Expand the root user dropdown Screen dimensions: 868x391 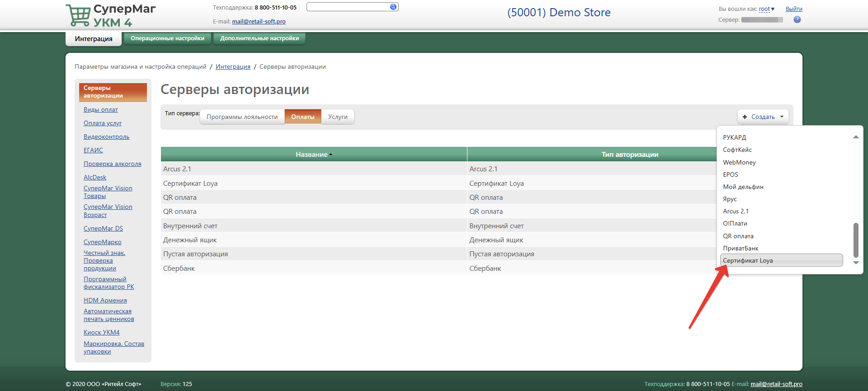767,9
